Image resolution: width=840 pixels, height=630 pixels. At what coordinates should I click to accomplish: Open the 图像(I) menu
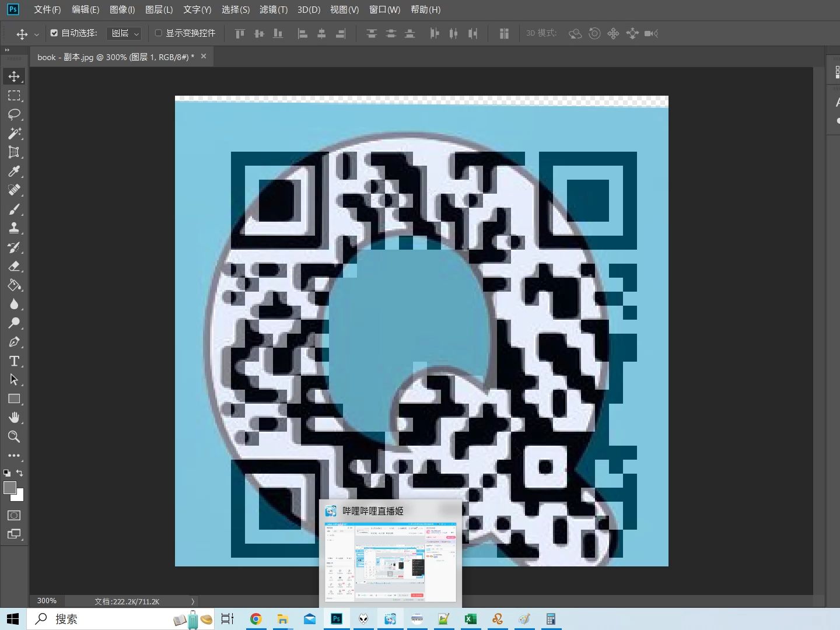tap(123, 10)
